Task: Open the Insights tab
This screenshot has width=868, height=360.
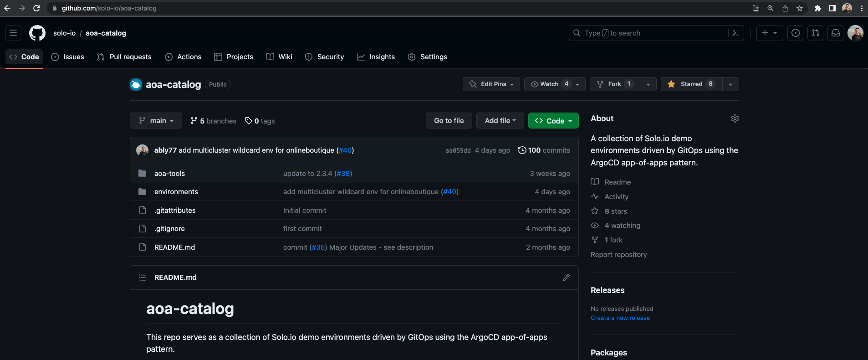Action: 376,57
